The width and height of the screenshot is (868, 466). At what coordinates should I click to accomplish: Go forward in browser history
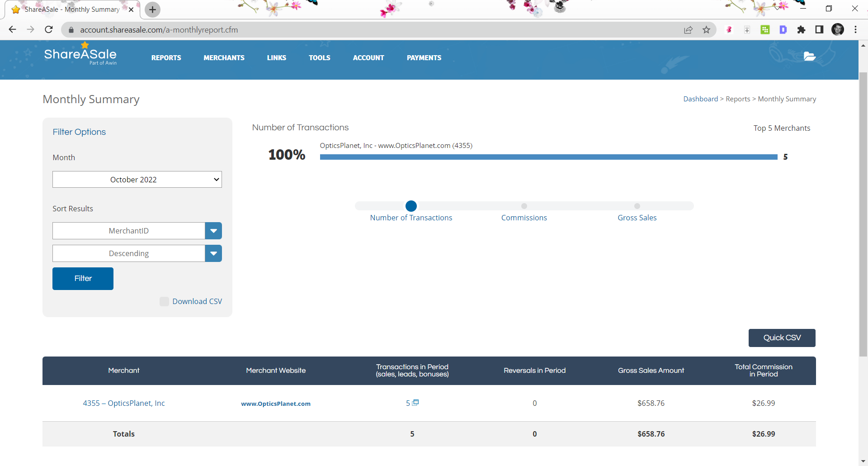[x=30, y=29]
